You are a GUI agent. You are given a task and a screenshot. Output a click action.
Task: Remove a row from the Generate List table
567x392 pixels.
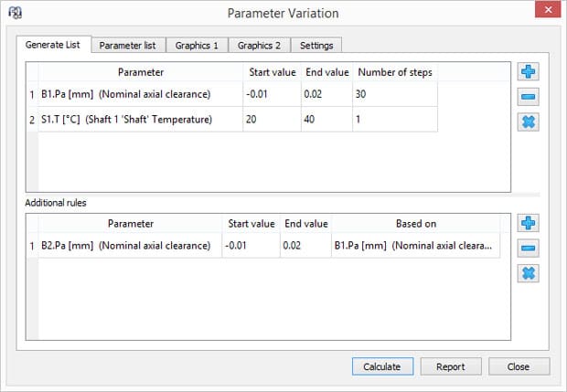pos(528,97)
